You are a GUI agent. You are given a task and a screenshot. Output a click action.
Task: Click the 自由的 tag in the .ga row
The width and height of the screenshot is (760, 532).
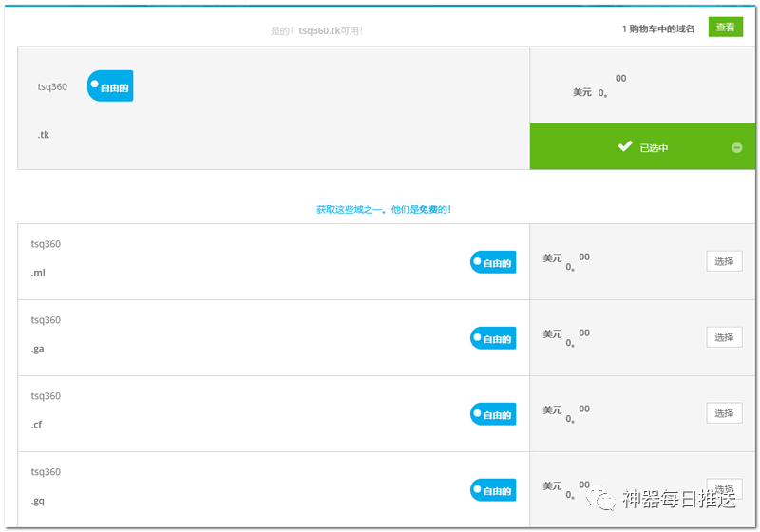point(493,339)
